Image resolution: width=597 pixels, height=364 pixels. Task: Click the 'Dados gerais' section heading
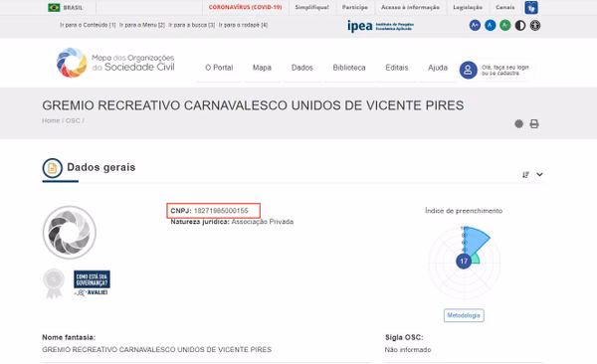pos(100,167)
